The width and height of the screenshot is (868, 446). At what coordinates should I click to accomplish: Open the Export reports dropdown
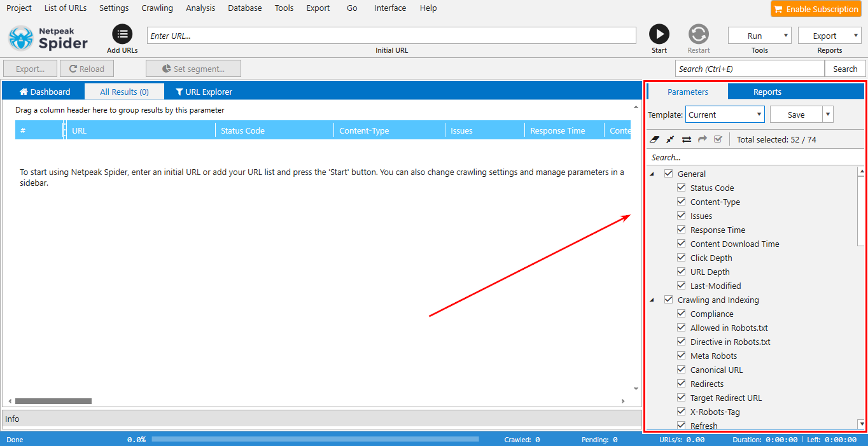830,36
